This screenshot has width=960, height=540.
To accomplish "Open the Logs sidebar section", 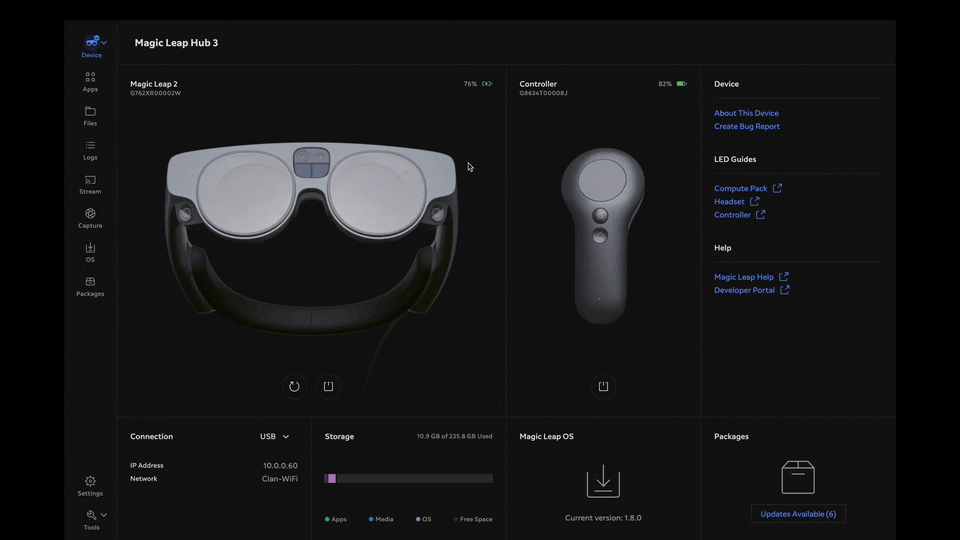I will 90,150.
